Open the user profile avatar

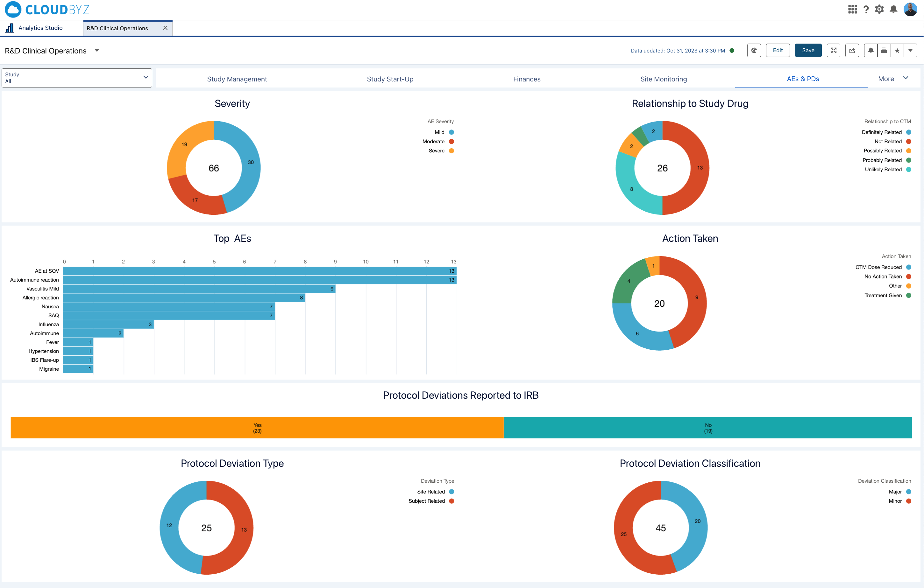911,9
